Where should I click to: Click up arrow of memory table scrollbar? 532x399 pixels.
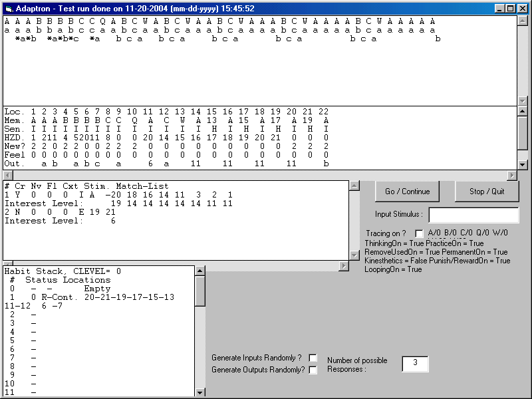click(x=523, y=111)
